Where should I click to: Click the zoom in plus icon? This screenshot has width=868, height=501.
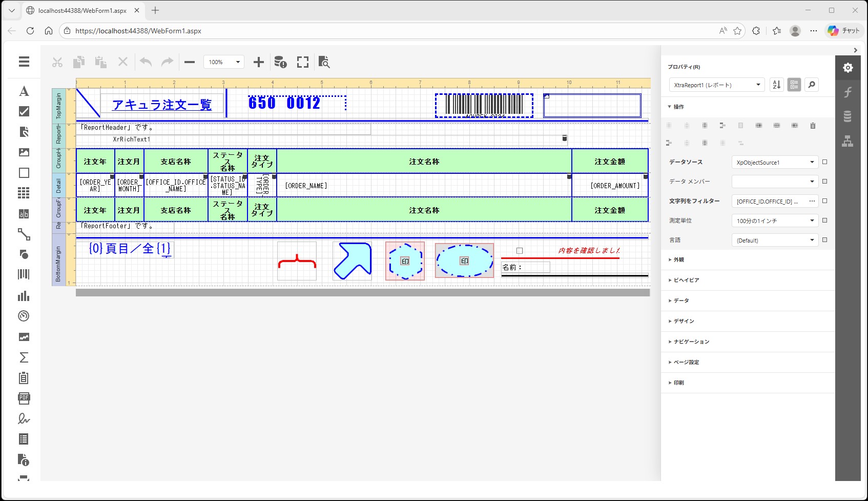pyautogui.click(x=259, y=62)
